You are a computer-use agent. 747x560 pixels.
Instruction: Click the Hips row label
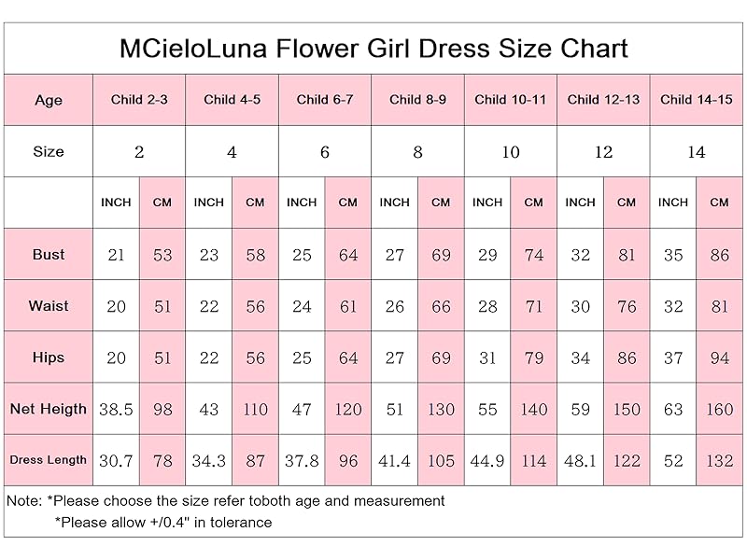pos(49,357)
